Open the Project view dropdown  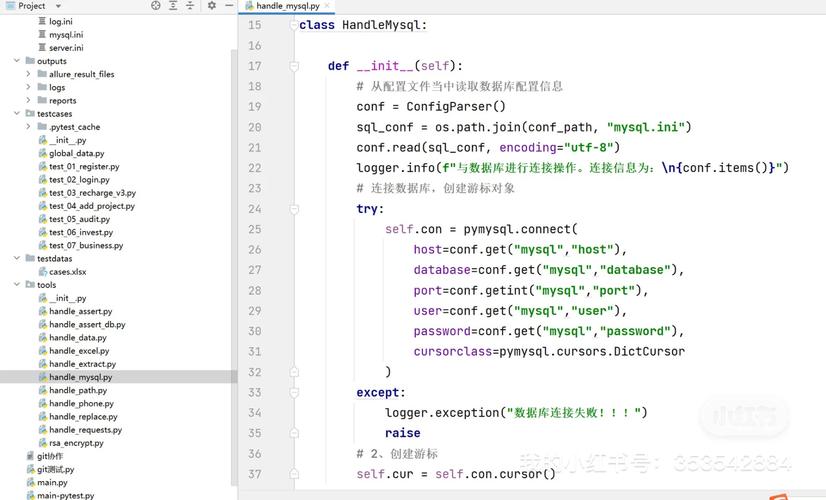coord(58,6)
